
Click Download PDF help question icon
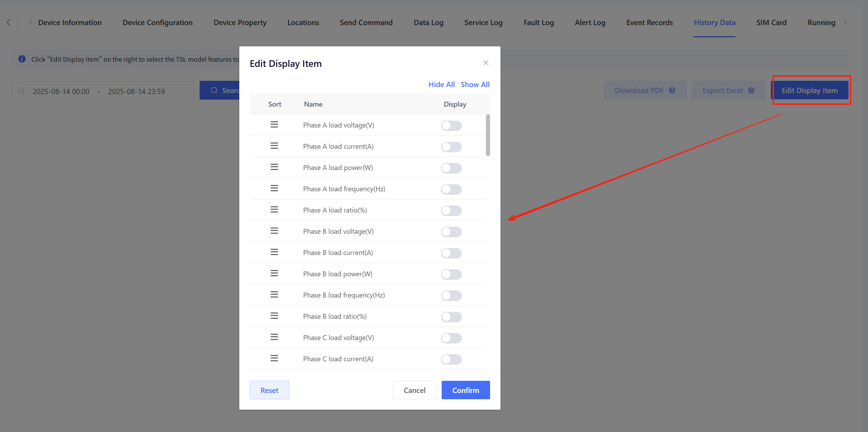pos(672,91)
